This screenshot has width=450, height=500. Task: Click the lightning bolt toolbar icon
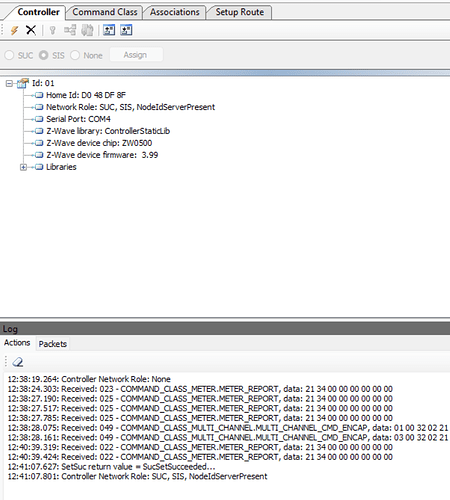[x=14, y=30]
